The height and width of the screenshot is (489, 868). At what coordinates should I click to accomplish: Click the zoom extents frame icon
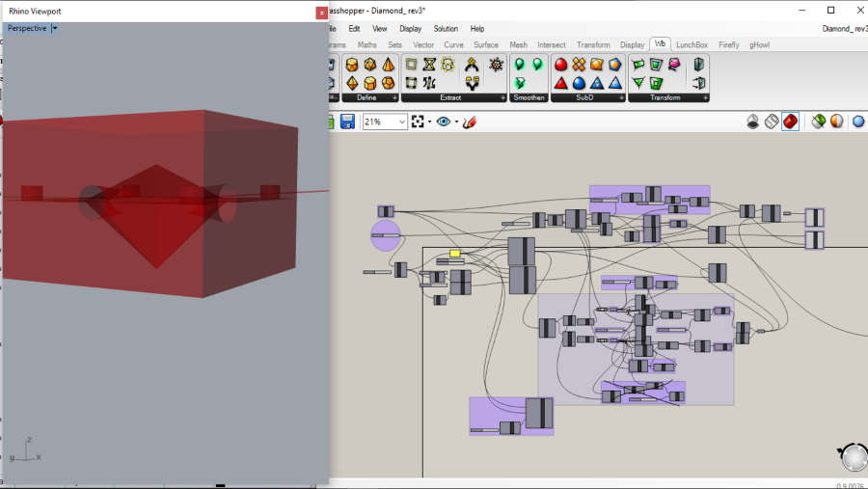click(x=418, y=122)
